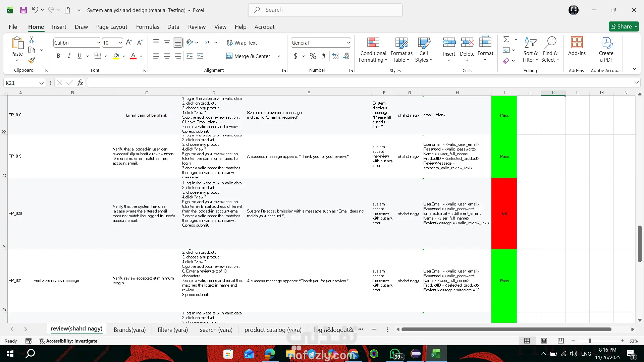Viewport: 644px width, 362px height.
Task: Click the AutoSum sigma icon
Action: [x=506, y=40]
